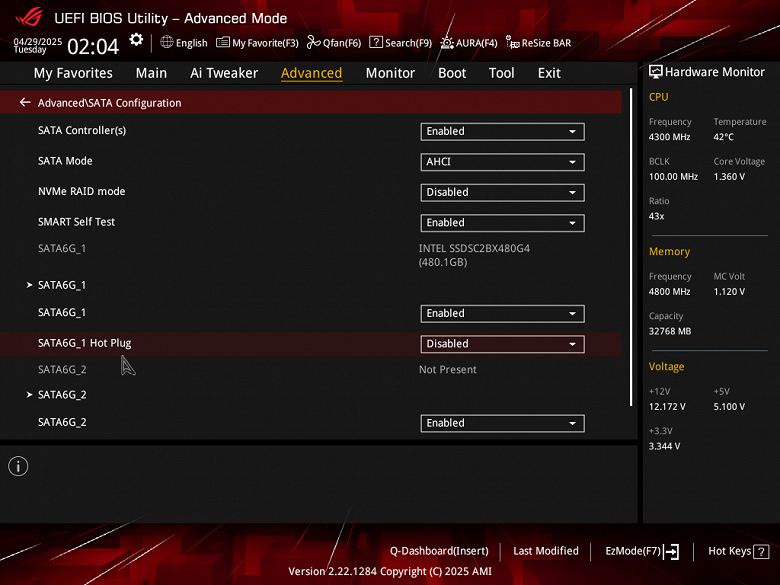Click the Not Present status text
The width and height of the screenshot is (780, 585).
448,370
